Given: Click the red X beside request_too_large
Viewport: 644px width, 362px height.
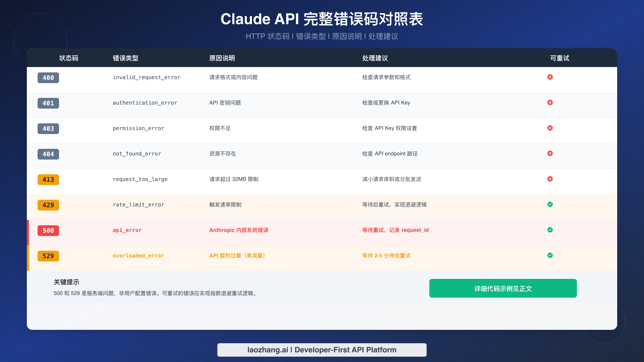Looking at the screenshot, I should point(550,179).
